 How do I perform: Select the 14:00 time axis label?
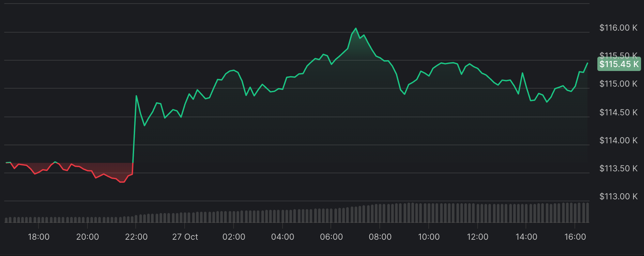526,237
